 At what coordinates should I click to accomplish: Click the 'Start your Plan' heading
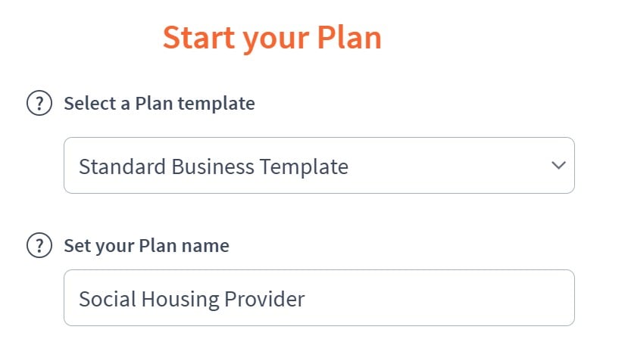(x=272, y=38)
